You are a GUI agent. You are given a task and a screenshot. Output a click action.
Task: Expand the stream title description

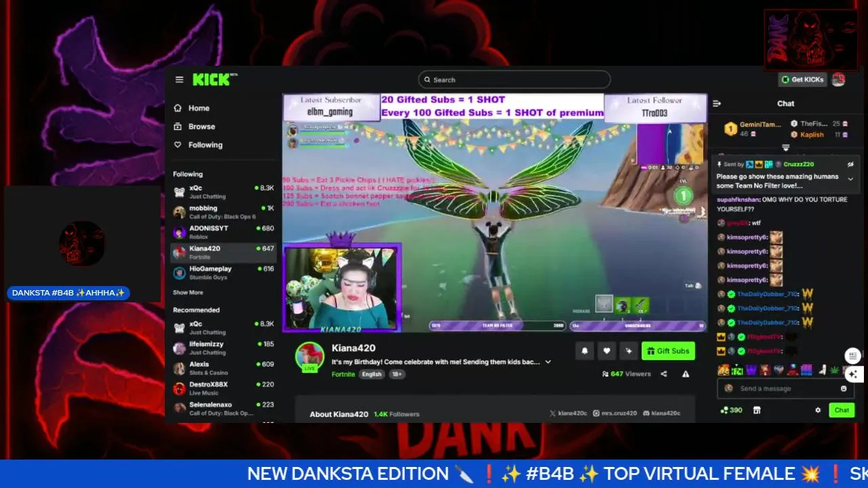[x=548, y=362]
